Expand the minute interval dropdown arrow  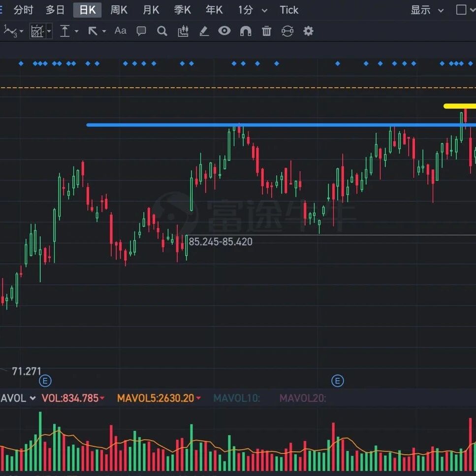264,11
